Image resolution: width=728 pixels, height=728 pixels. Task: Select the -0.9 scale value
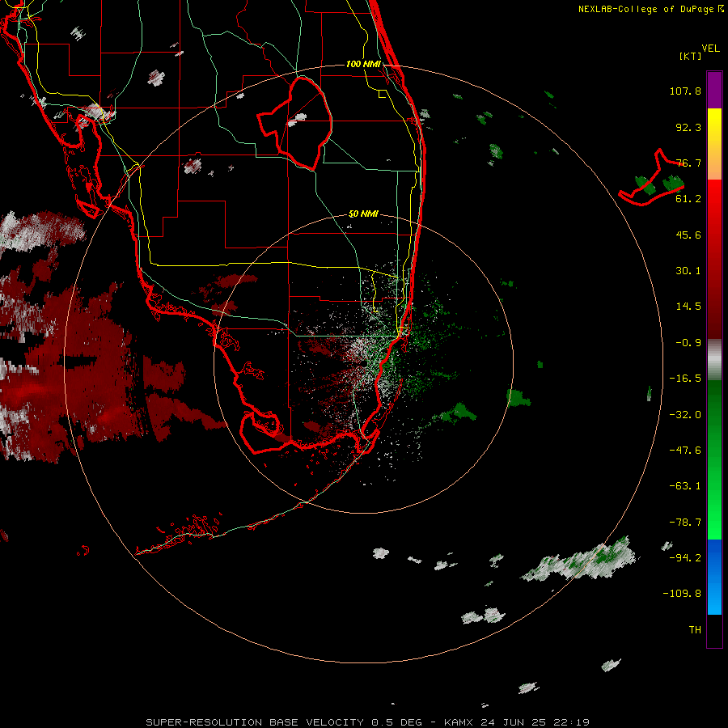[688, 343]
